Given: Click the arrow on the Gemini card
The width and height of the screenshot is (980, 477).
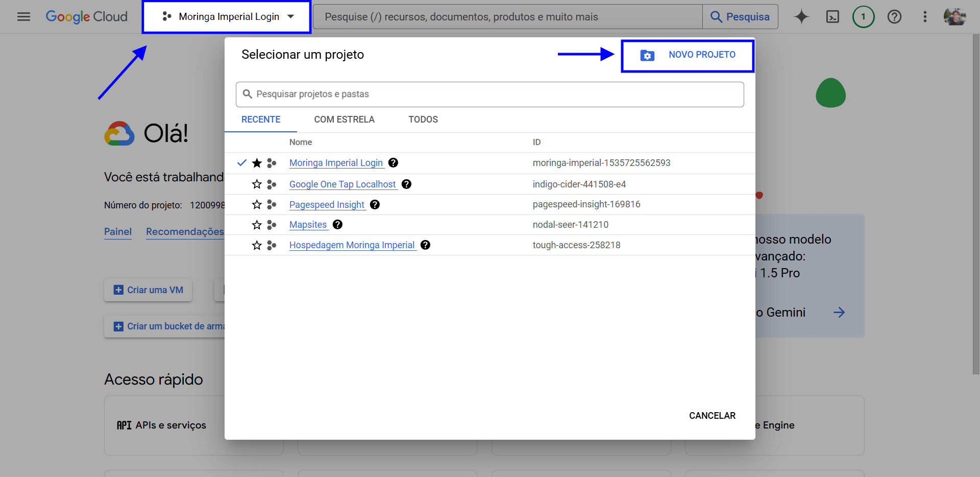Looking at the screenshot, I should click(x=839, y=313).
